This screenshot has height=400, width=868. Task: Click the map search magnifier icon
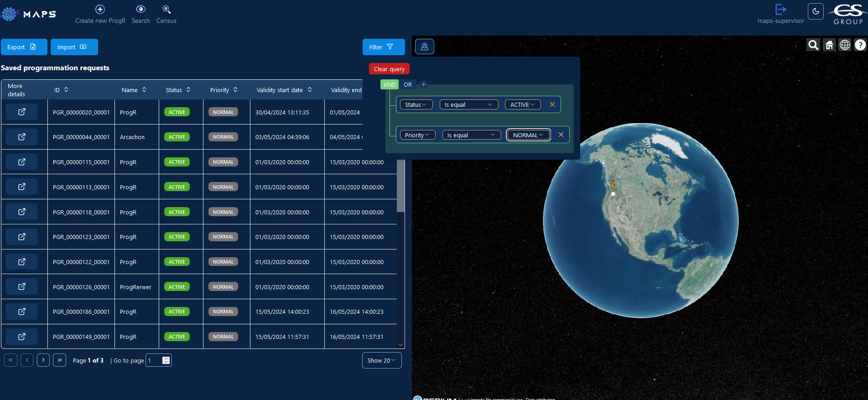coord(813,45)
